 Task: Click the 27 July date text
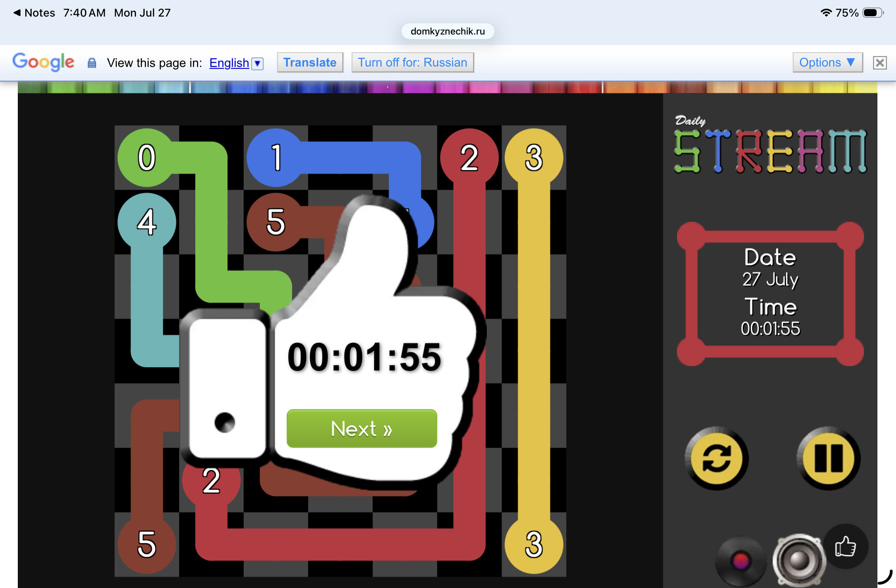coord(770,280)
